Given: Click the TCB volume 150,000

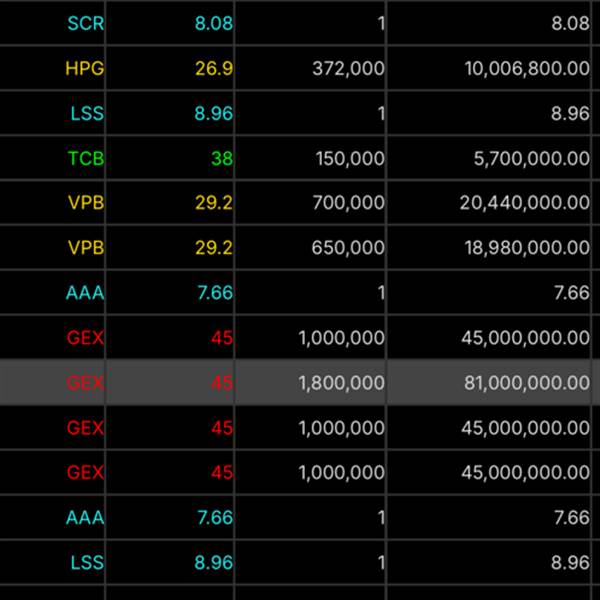Looking at the screenshot, I should click(350, 158).
